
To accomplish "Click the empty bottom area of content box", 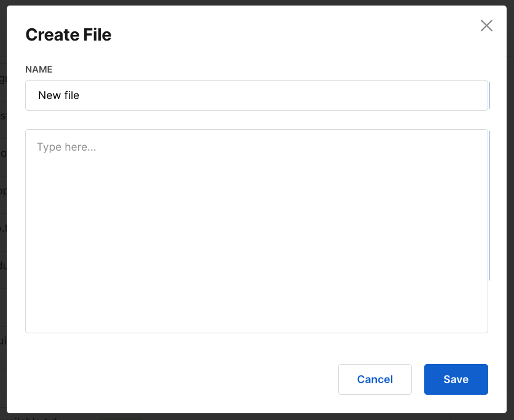I will pos(256,314).
